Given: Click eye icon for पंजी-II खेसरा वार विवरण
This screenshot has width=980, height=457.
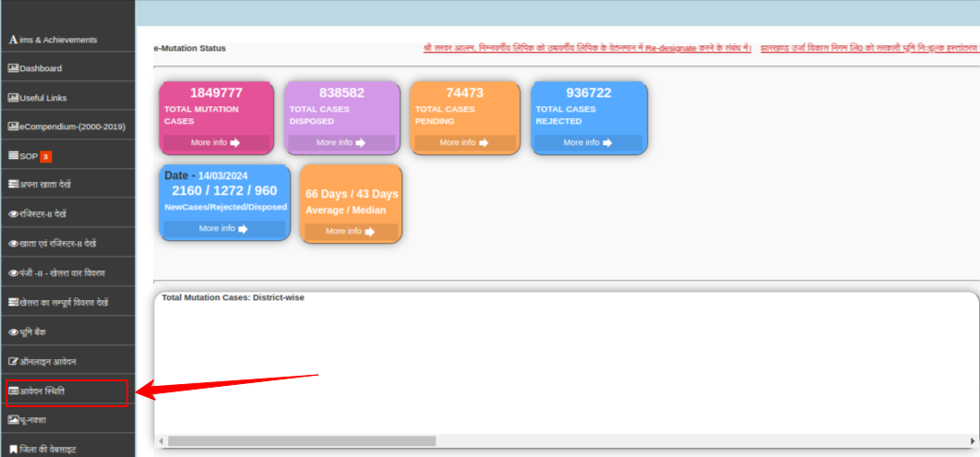Looking at the screenshot, I should [x=13, y=273].
